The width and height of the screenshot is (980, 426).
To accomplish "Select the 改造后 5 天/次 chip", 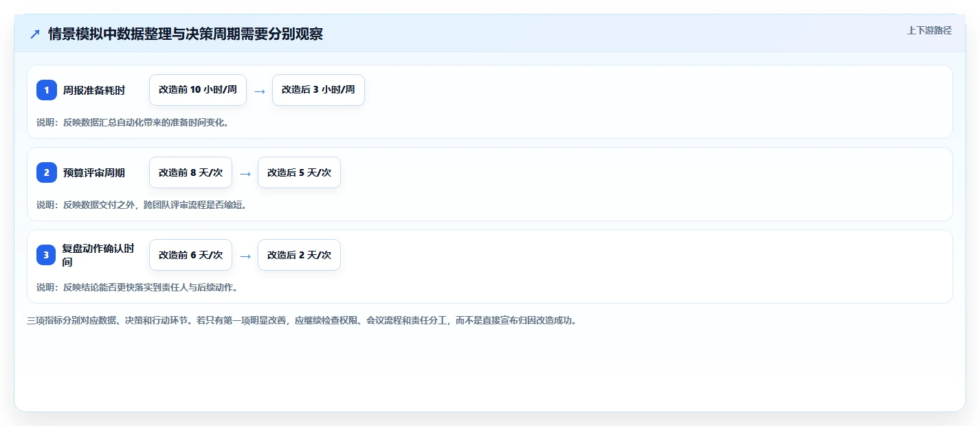I will pos(299,172).
